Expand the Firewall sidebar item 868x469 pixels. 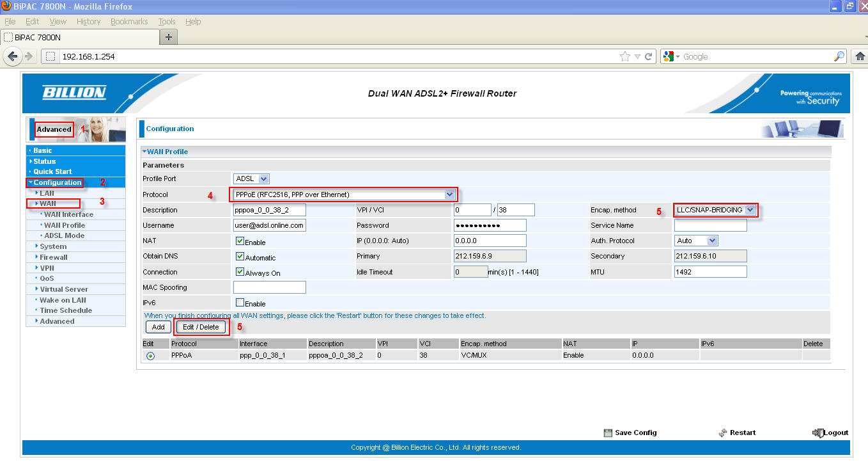pos(53,257)
